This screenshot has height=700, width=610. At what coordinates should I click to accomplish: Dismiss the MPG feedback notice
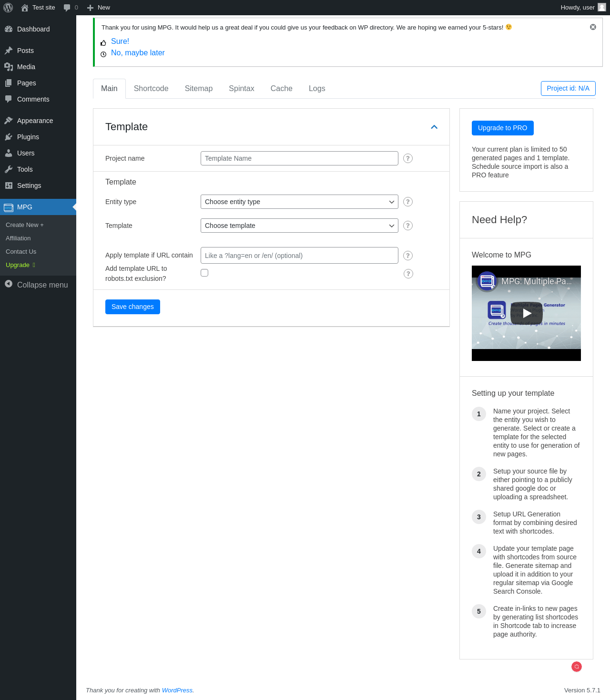593,27
